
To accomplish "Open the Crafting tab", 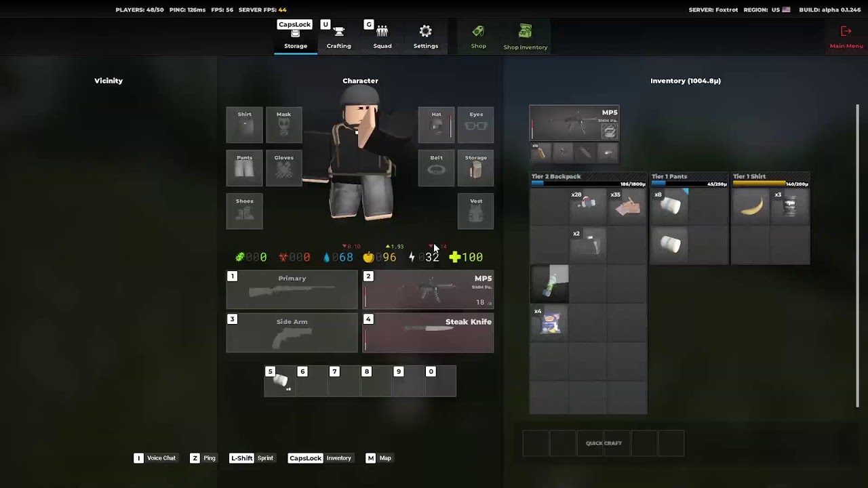I will tap(338, 37).
